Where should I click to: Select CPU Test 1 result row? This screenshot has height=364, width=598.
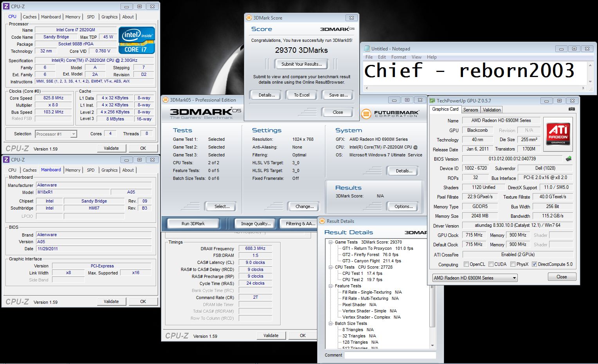(x=362, y=273)
